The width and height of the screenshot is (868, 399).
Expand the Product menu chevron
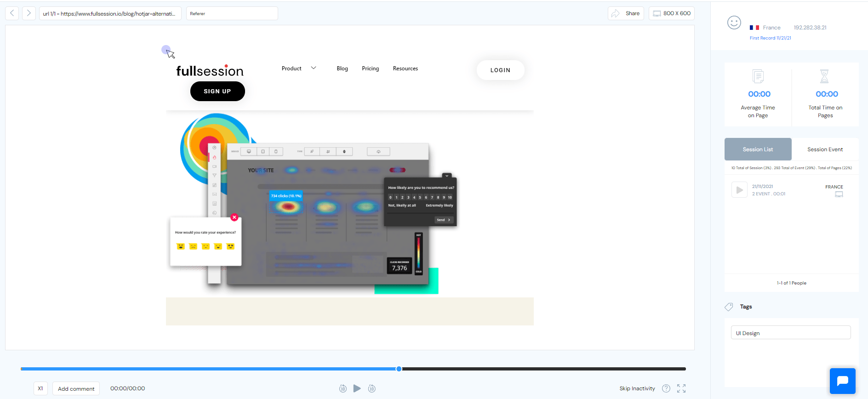[x=314, y=68]
